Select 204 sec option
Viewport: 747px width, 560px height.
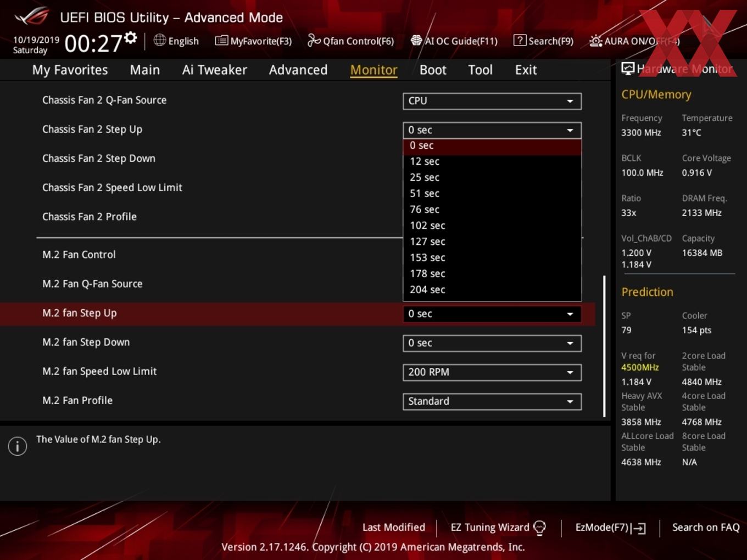point(492,289)
